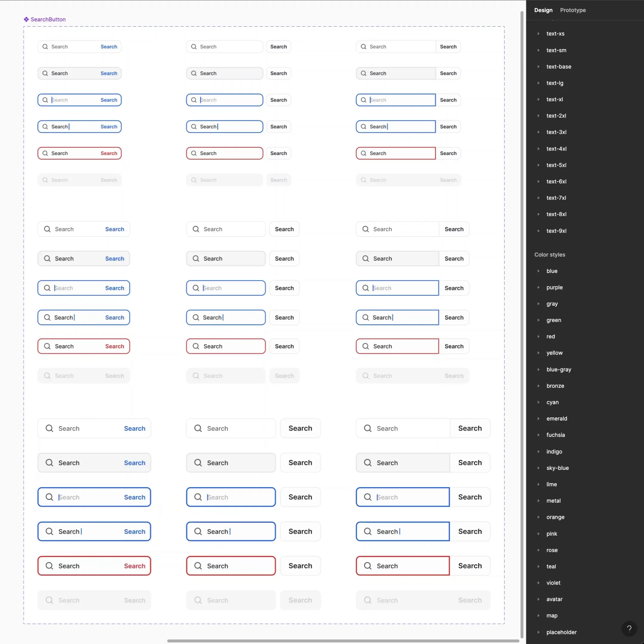Click the Color styles section heading
644x644 pixels.
coord(550,255)
